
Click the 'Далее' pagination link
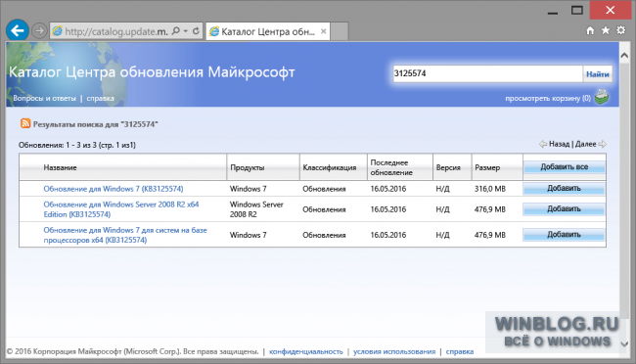point(586,144)
